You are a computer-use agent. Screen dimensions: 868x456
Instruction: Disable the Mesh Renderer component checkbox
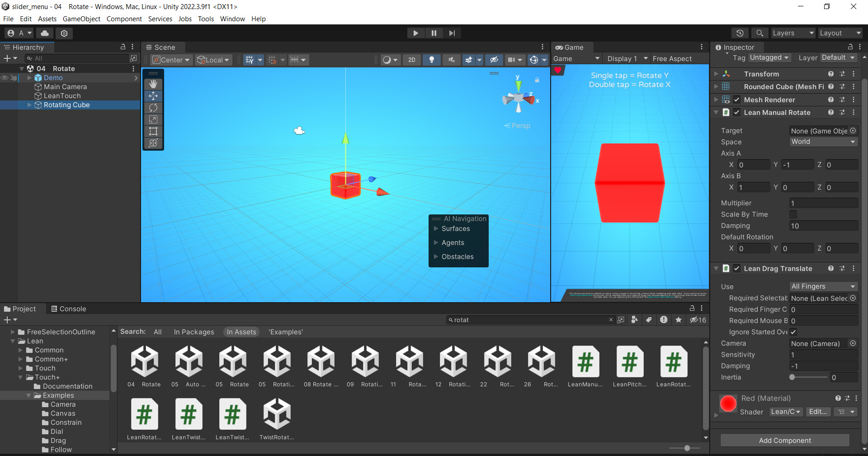point(737,100)
